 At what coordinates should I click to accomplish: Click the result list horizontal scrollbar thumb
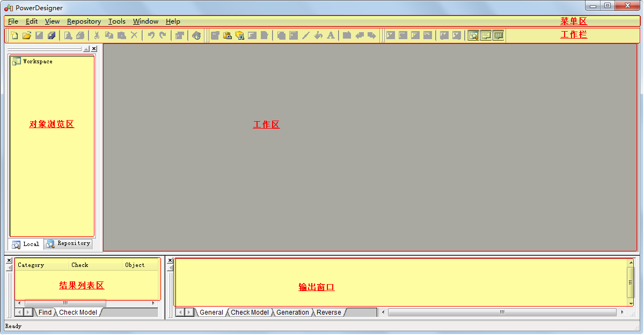(x=65, y=303)
